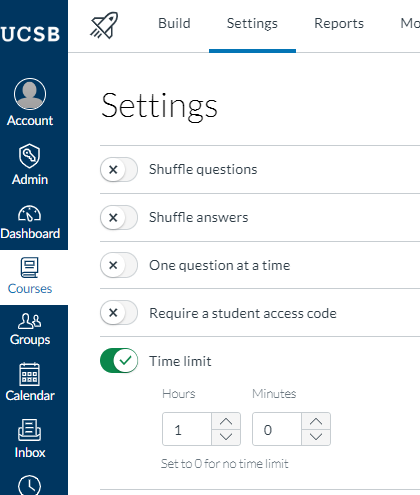Enable Require a student access code
The width and height of the screenshot is (420, 495).
119,313
